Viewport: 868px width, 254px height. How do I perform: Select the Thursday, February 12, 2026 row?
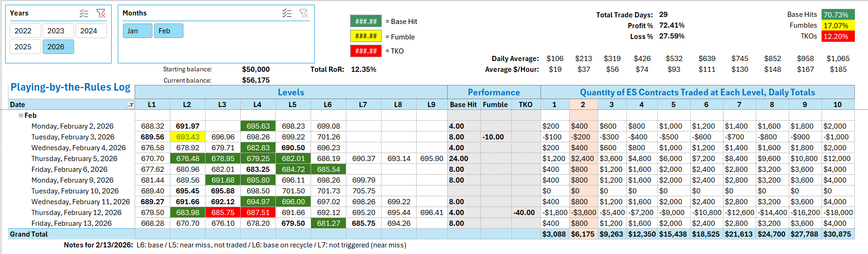pos(76,213)
